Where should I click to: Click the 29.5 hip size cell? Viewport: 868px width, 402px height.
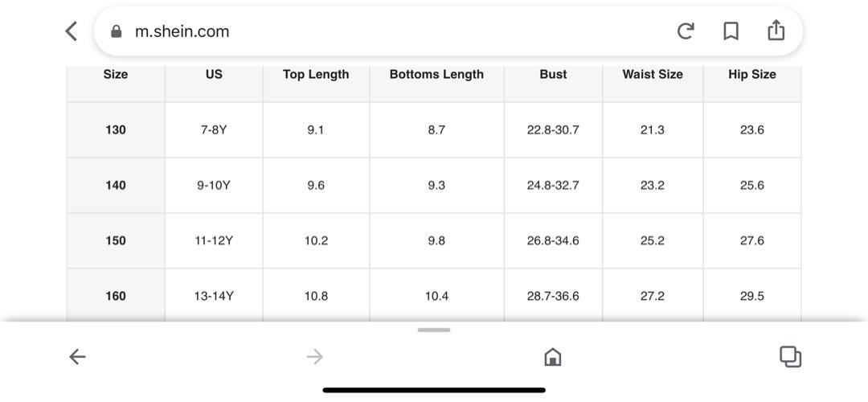[751, 295]
